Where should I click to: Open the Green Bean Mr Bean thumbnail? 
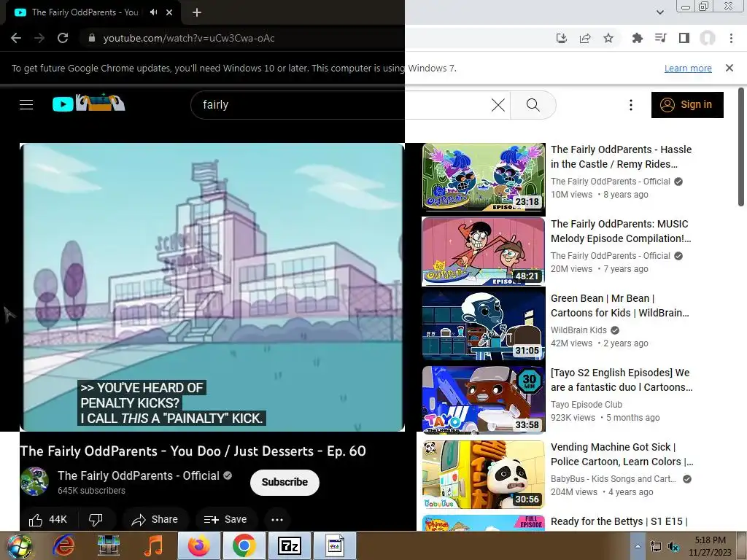click(x=484, y=326)
